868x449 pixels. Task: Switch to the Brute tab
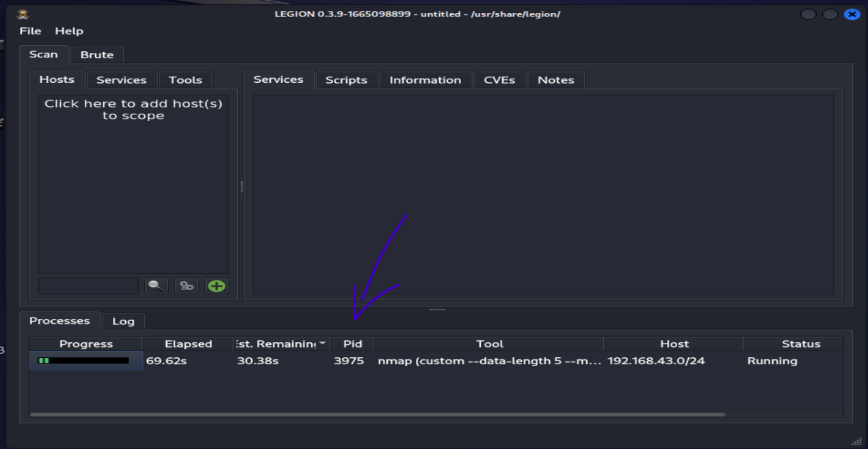(x=96, y=55)
